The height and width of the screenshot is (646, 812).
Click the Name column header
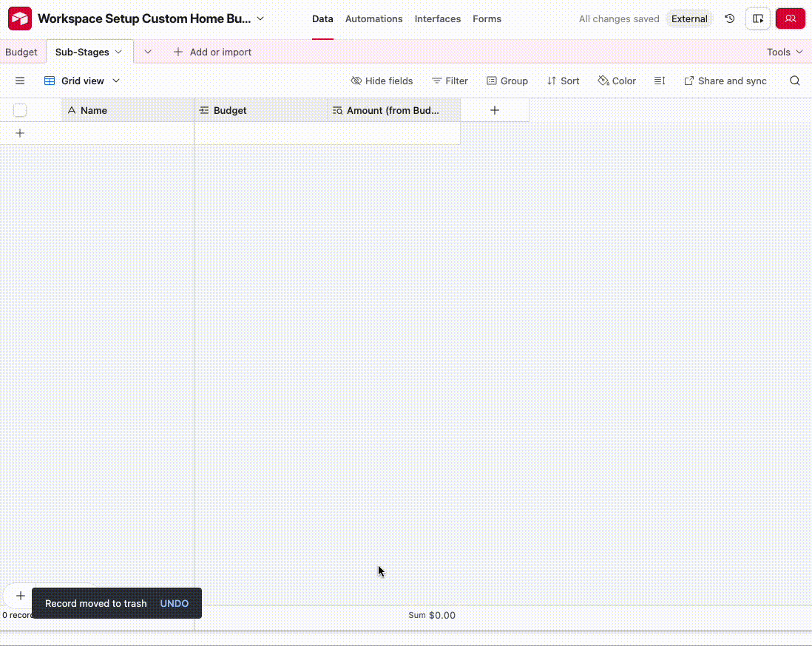[x=127, y=110]
